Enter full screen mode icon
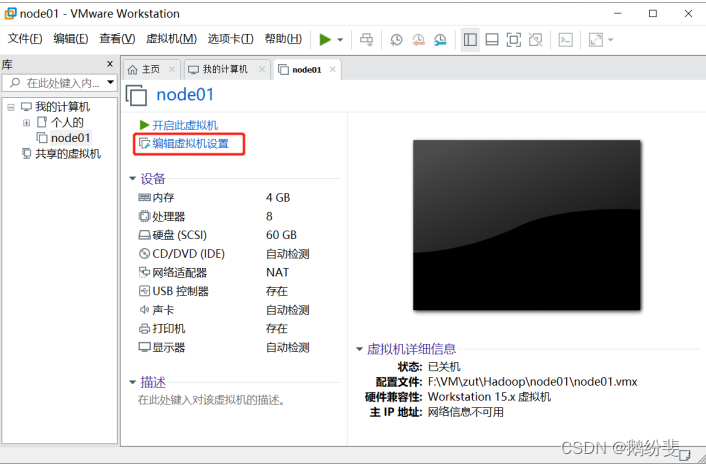Image resolution: width=706 pixels, height=466 pixels. (513, 40)
